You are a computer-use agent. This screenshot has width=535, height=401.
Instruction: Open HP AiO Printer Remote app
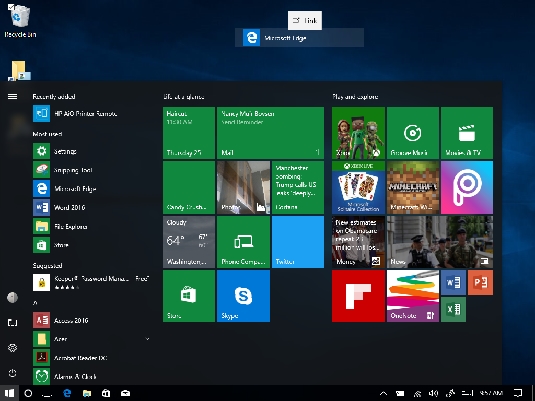coord(91,114)
